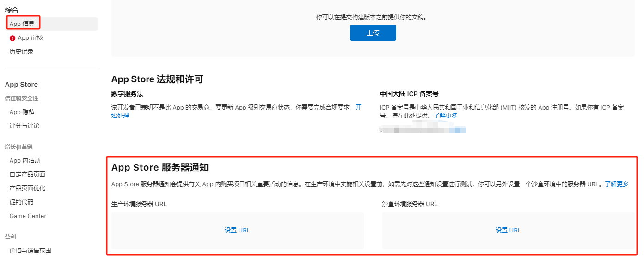Click the 沙盒环境服务器 URL label

pyautogui.click(x=410, y=204)
